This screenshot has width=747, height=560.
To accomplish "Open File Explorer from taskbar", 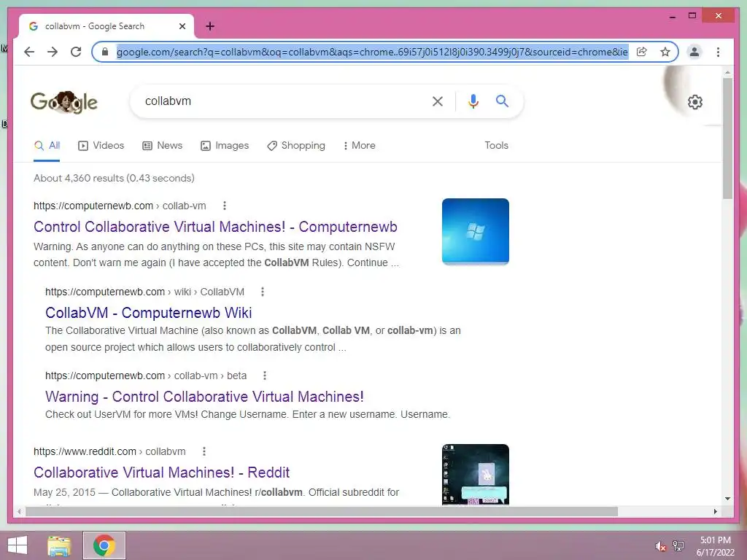I will click(59, 545).
